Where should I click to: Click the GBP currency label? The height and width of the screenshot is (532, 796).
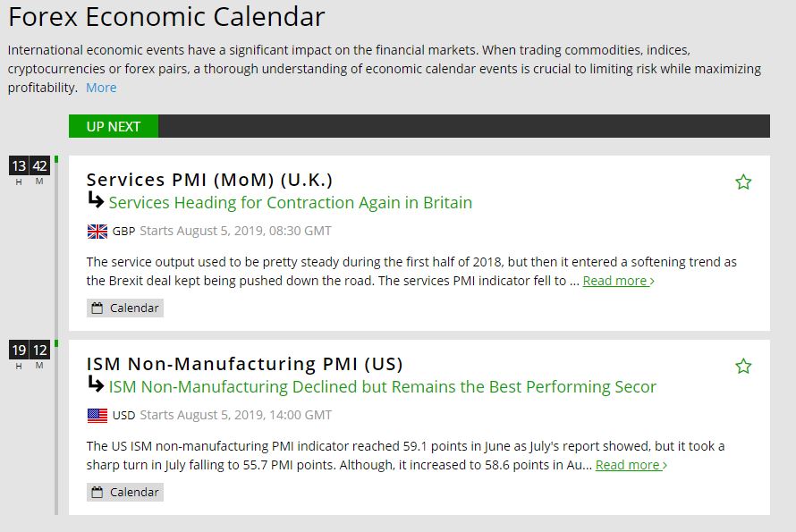pyautogui.click(x=123, y=232)
